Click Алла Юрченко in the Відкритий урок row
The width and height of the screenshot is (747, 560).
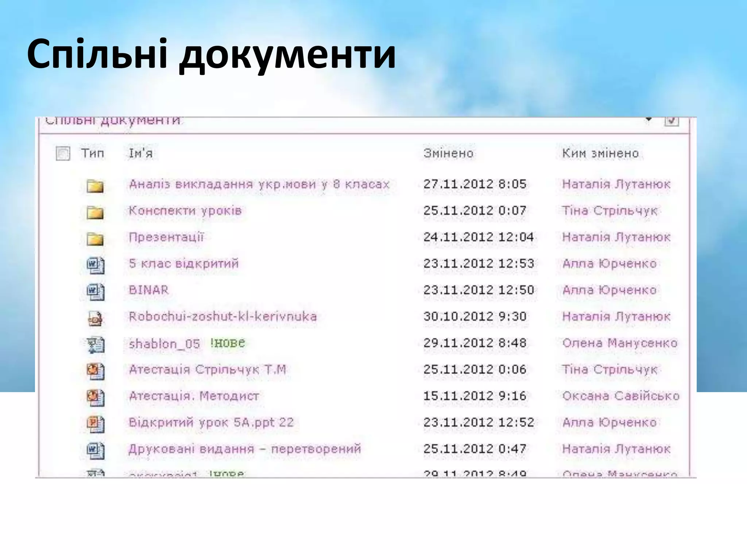pos(609,423)
